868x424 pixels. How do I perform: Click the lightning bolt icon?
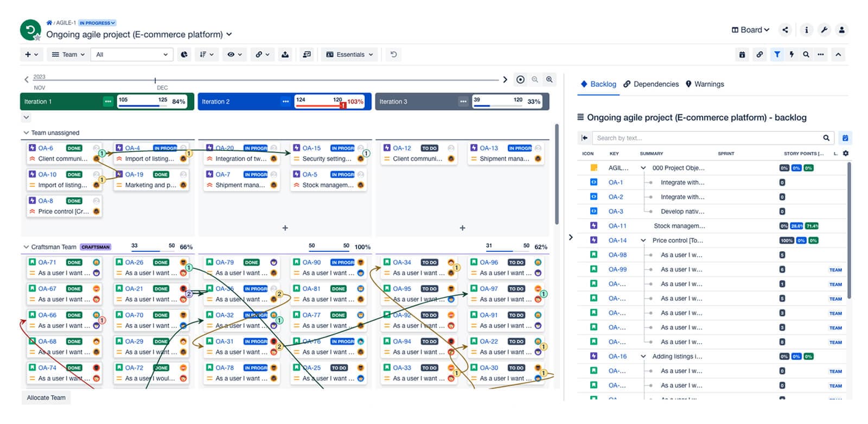tap(792, 54)
